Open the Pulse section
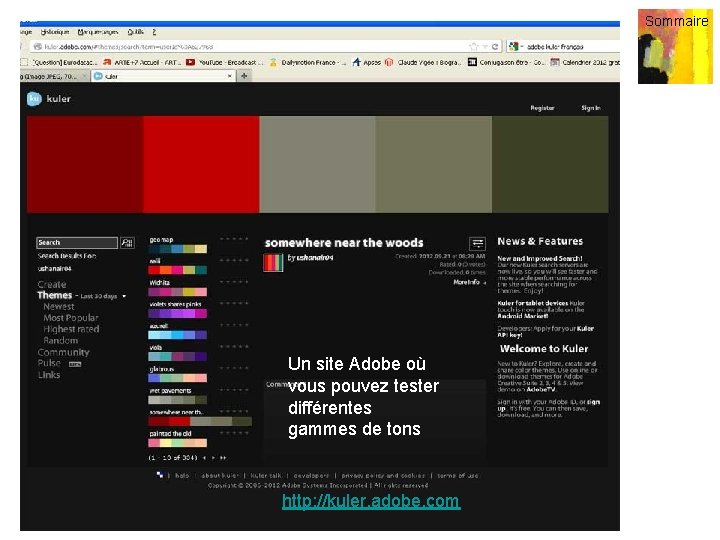 (x=49, y=363)
